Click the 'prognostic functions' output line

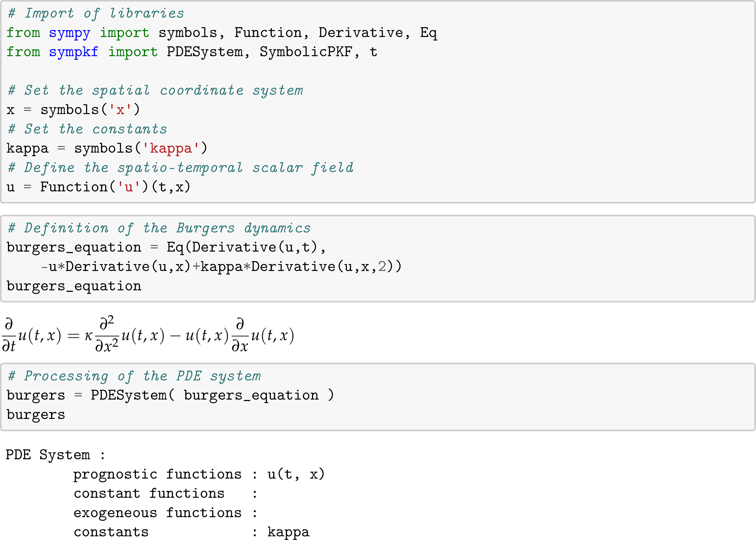tap(157, 475)
